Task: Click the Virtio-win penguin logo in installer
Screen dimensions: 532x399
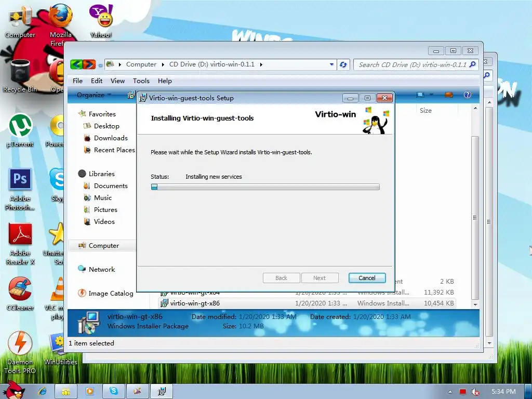Action: [x=376, y=121]
